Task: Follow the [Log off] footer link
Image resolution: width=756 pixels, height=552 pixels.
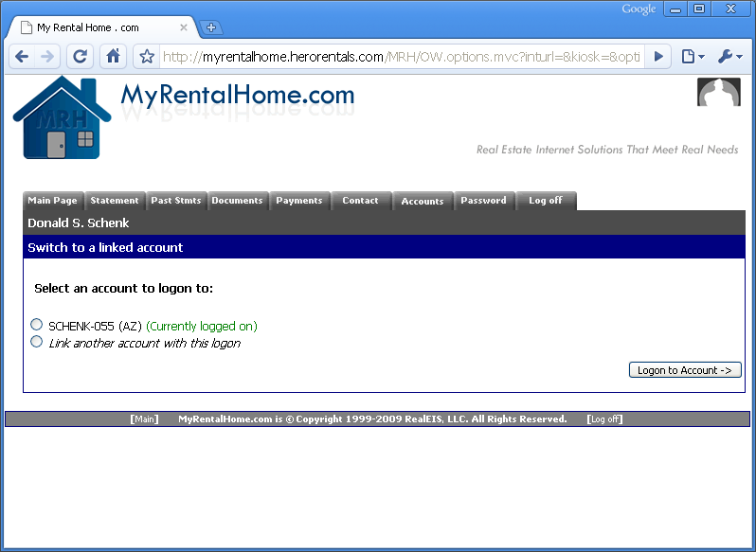Action: [x=604, y=419]
